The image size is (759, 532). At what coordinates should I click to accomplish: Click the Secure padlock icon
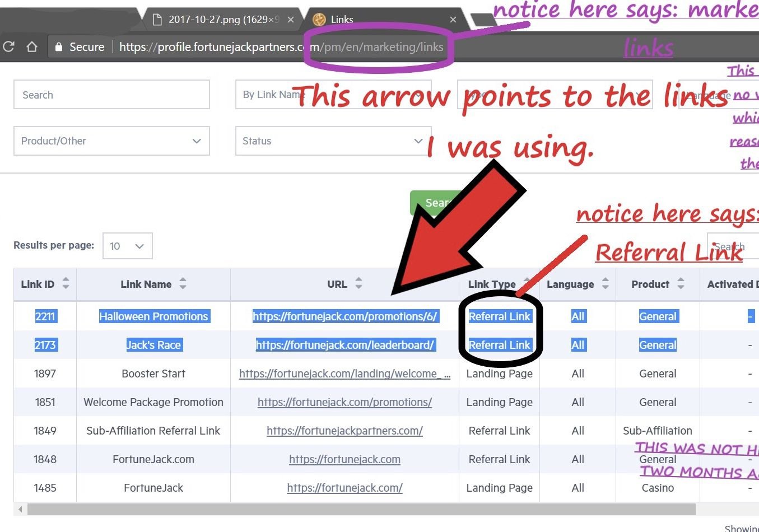59,47
